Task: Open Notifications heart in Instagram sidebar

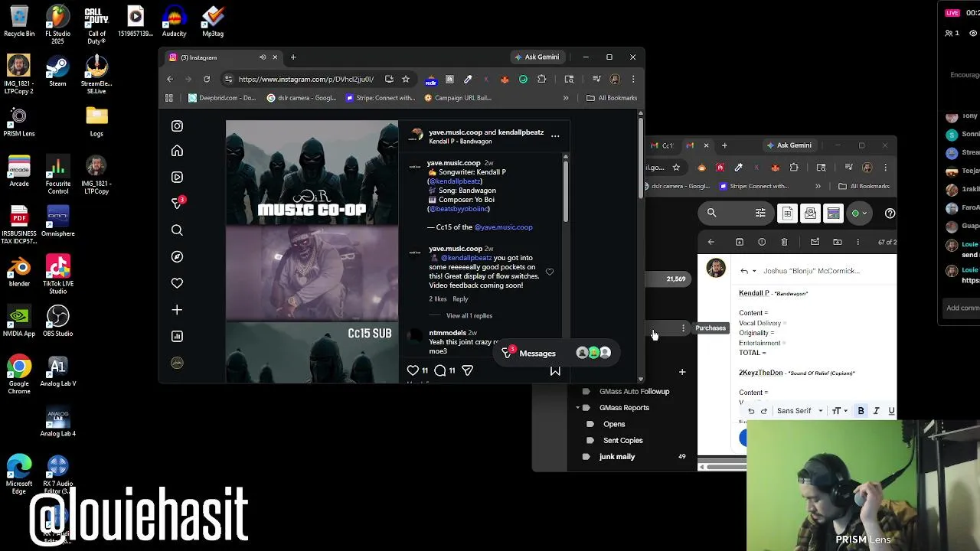Action: [x=177, y=283]
